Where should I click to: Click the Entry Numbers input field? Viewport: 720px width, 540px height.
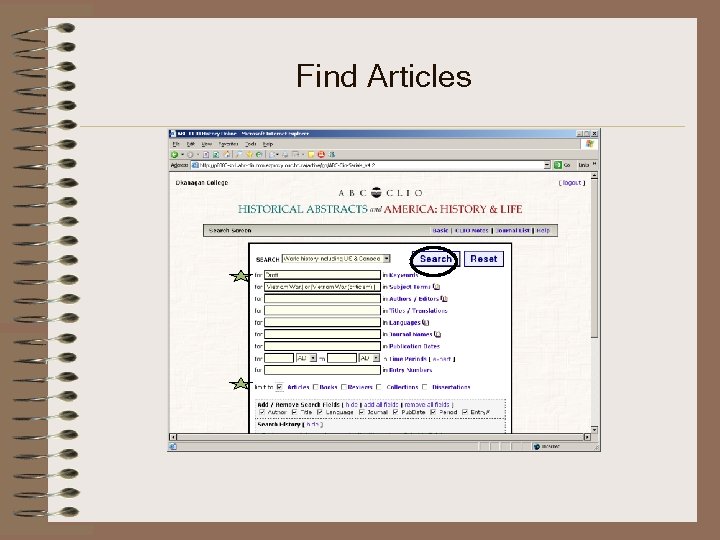[322, 370]
